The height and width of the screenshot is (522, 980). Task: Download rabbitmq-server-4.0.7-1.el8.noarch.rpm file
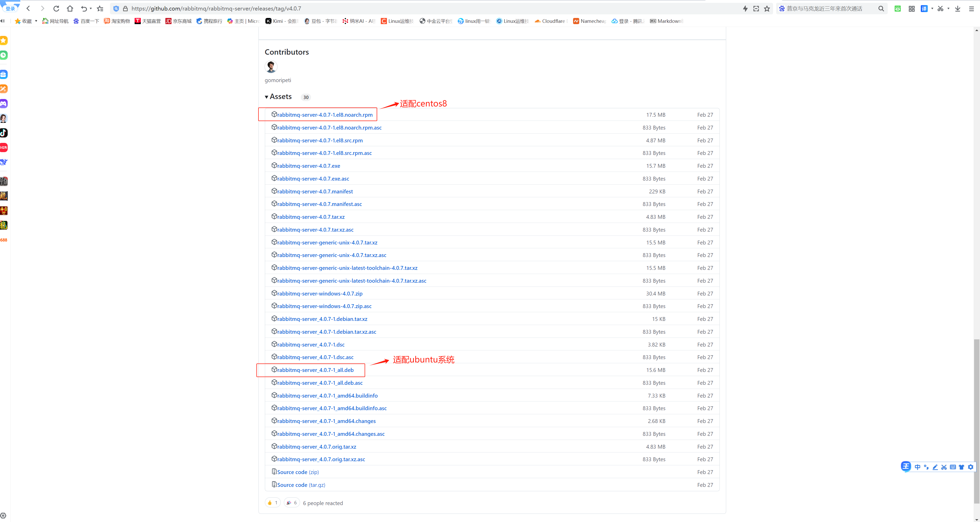(x=325, y=114)
